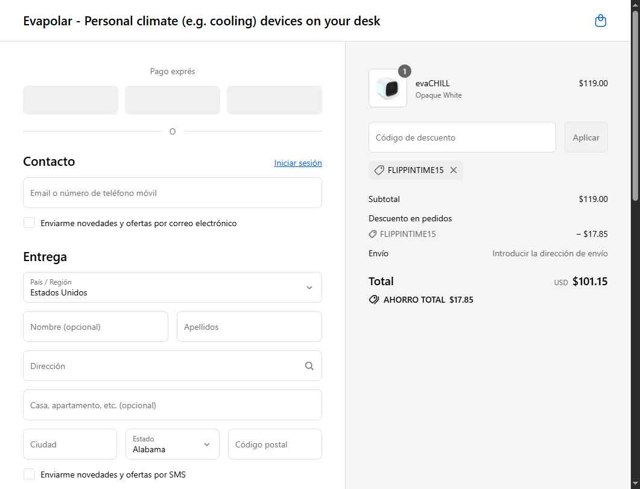
Task: Enable email news and offers checkbox
Action: pos(29,223)
